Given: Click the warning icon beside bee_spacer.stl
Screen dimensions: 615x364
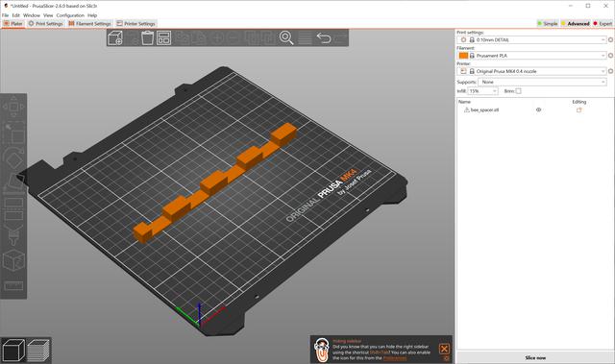Looking at the screenshot, I should 467,110.
